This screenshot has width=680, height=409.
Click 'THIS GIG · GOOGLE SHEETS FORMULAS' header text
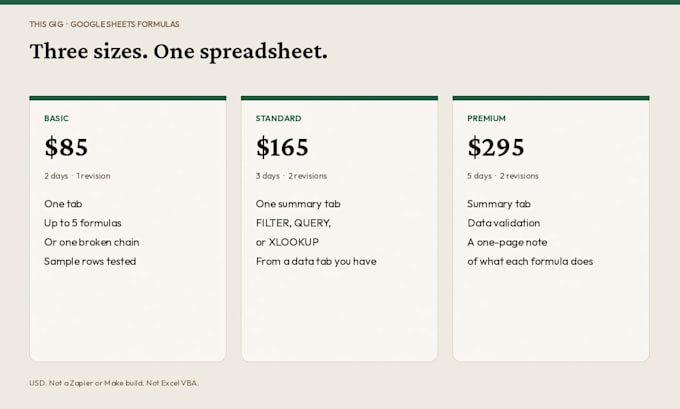(105, 24)
